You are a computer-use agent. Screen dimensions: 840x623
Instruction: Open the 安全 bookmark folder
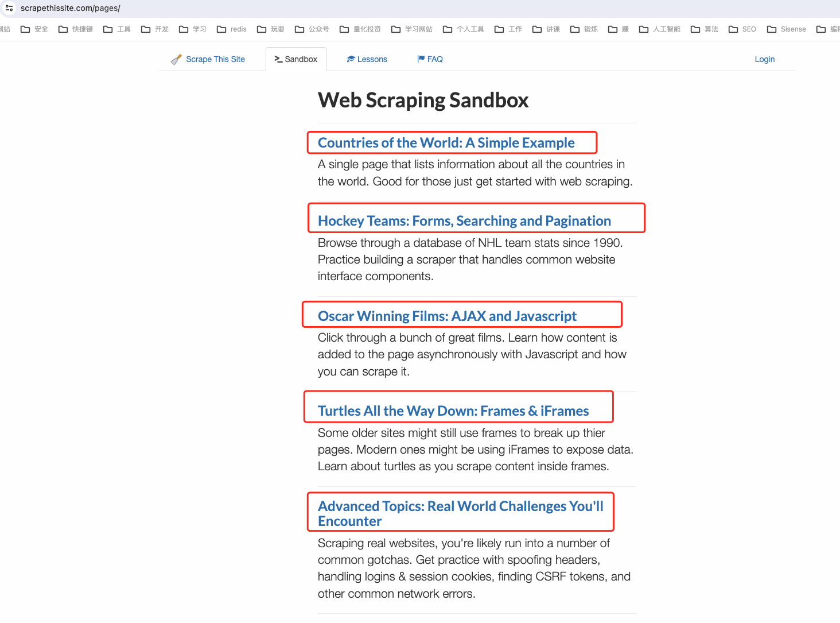34,29
